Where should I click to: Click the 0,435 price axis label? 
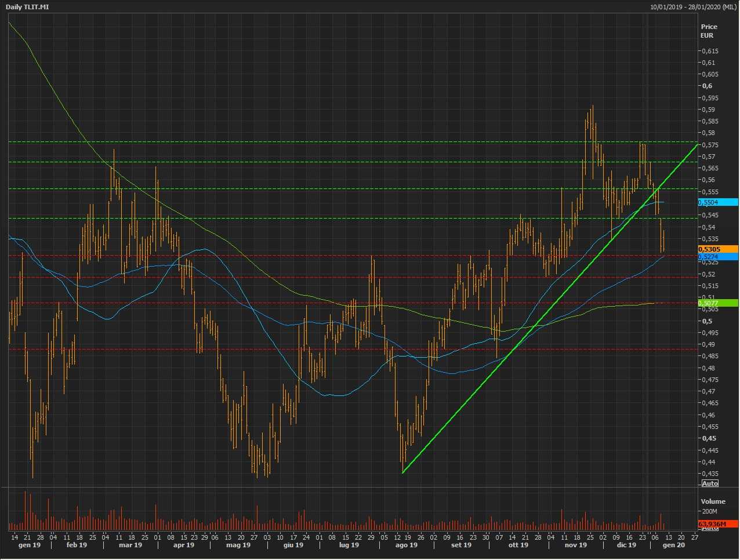(x=710, y=474)
